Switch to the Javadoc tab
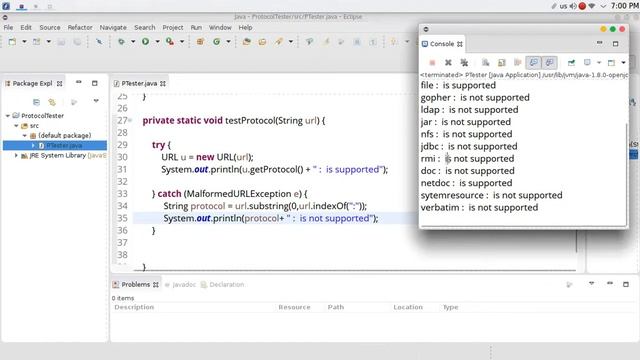Viewport: 640px width, 360px height. [x=180, y=284]
